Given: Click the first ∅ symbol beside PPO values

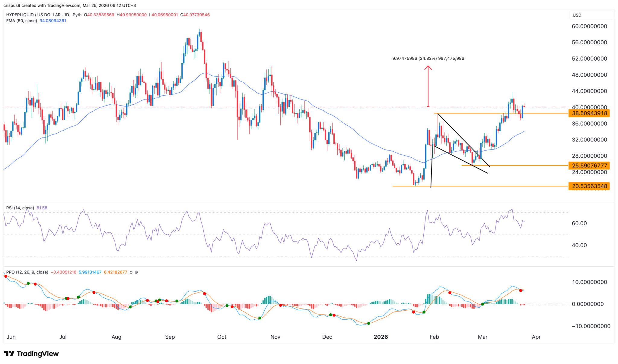Looking at the screenshot, I should pos(131,272).
